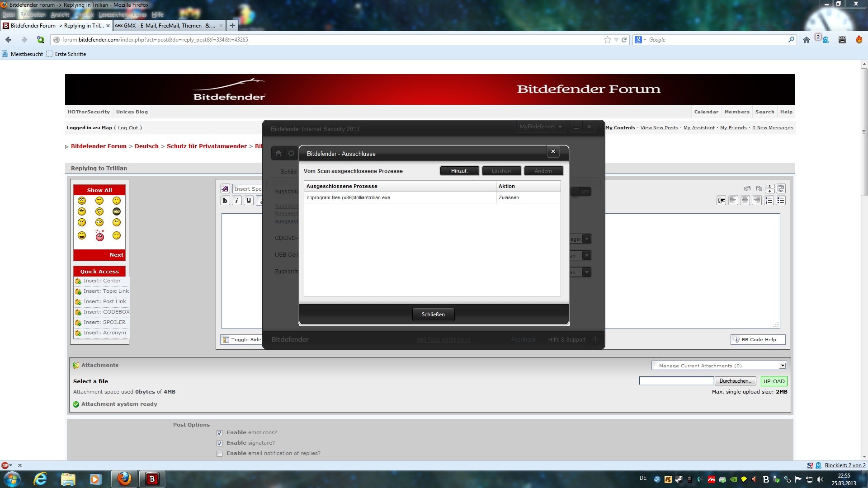Click the green UPLOAD button
The width and height of the screenshot is (868, 488).
click(x=774, y=381)
